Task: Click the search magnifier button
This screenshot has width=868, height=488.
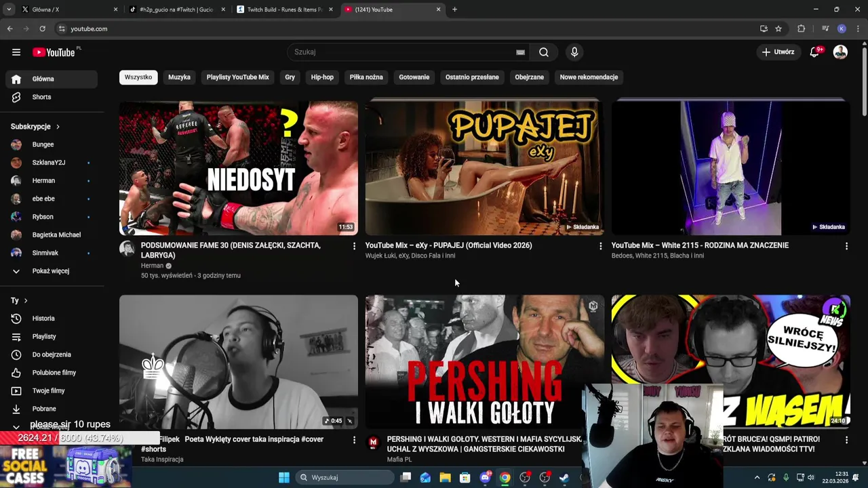Action: pos(544,52)
